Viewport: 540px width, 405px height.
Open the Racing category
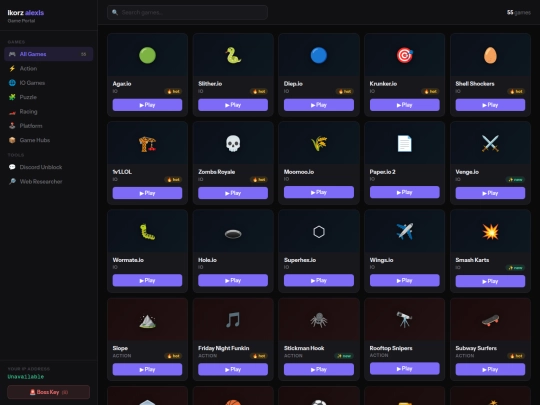point(49,112)
